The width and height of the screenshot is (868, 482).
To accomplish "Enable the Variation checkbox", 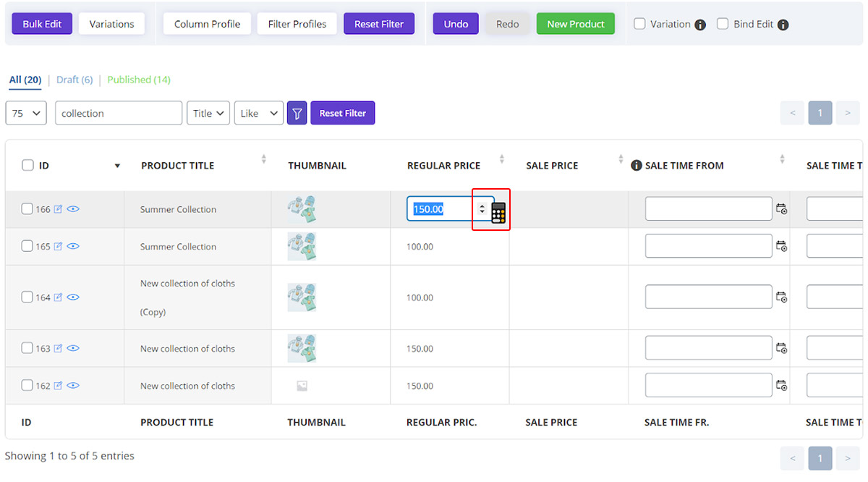I will coord(639,24).
